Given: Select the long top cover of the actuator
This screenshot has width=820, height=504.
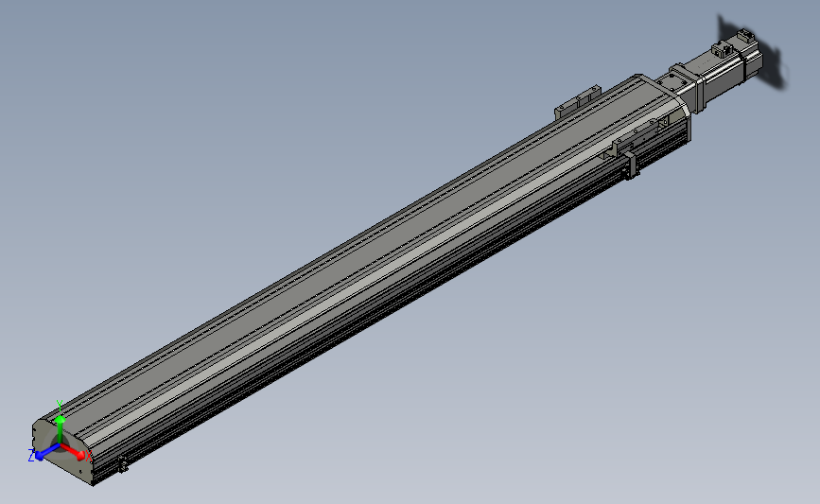Looking at the screenshot, I should tap(361, 261).
